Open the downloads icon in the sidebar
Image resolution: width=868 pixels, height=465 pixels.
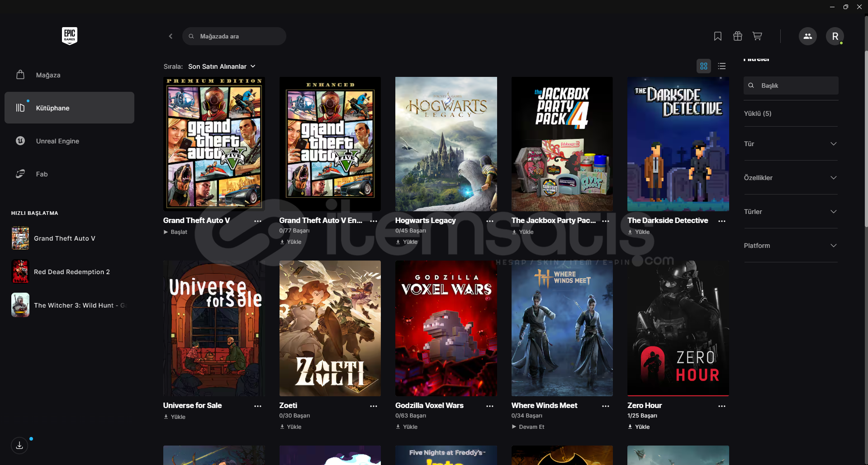point(19,446)
